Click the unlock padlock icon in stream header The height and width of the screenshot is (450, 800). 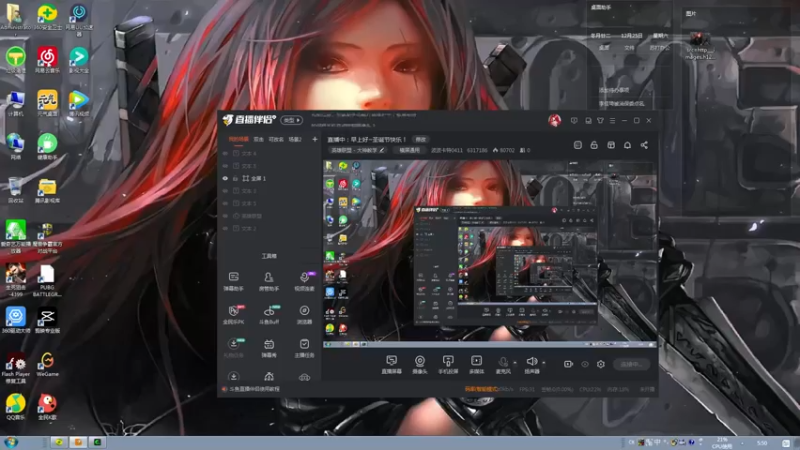[x=594, y=145]
